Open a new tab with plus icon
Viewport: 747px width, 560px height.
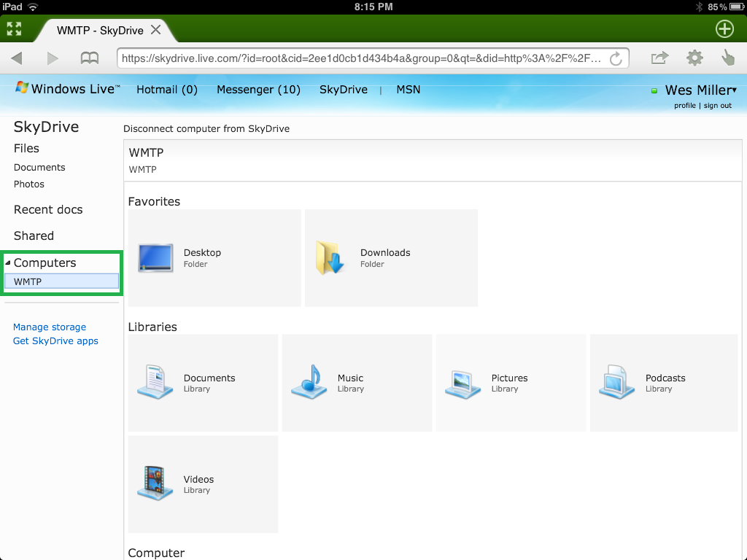pyautogui.click(x=724, y=29)
